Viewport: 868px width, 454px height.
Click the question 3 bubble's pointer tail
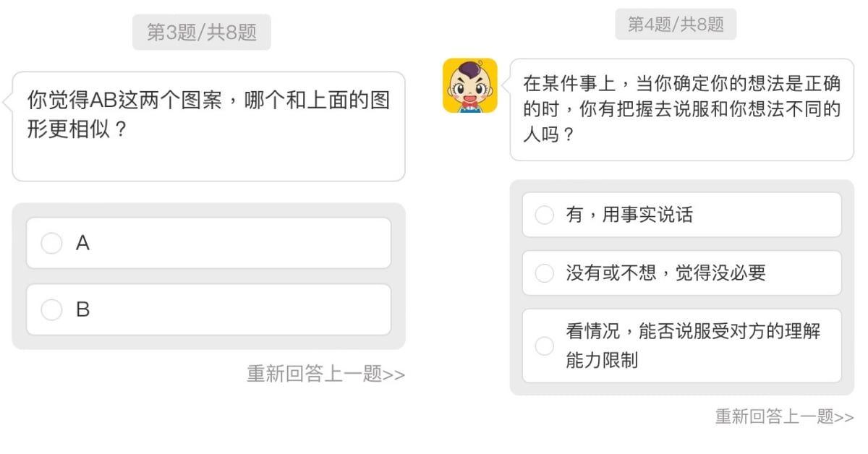(x=8, y=103)
